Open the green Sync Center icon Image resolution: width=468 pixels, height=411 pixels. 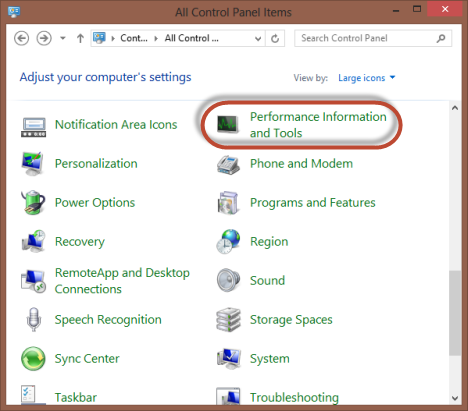pos(33,358)
